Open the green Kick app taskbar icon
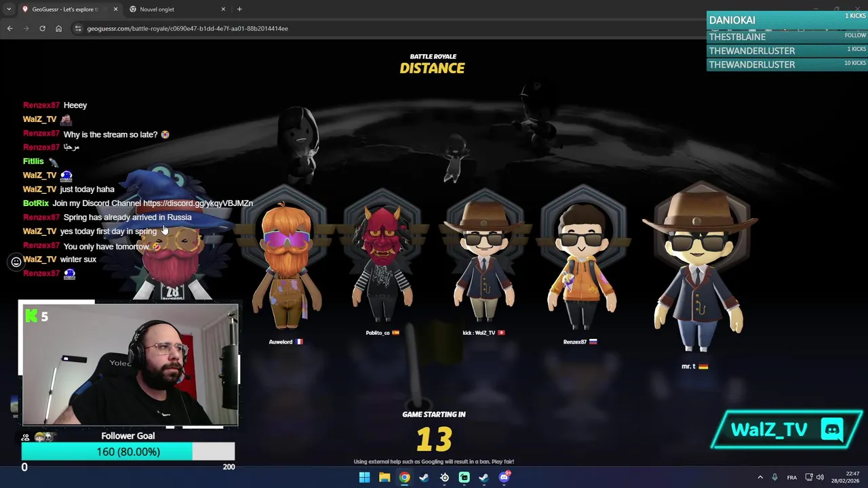Viewport: 868px width, 488px height. coord(464,478)
